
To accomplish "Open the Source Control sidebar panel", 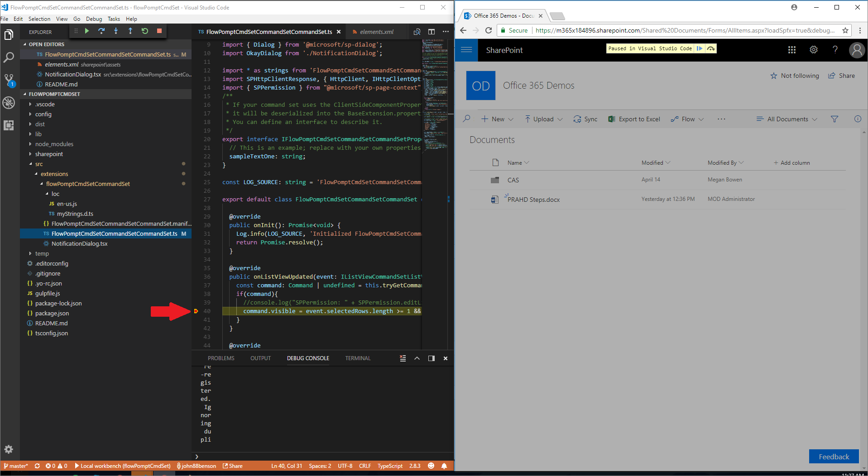I will tap(9, 80).
